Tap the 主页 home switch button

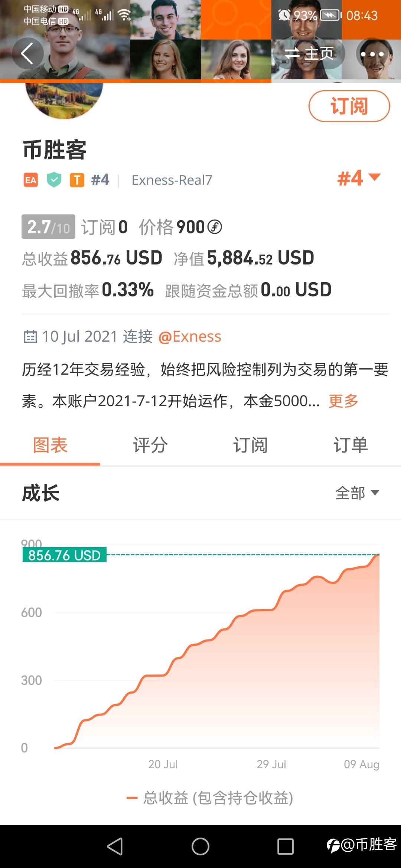(309, 54)
